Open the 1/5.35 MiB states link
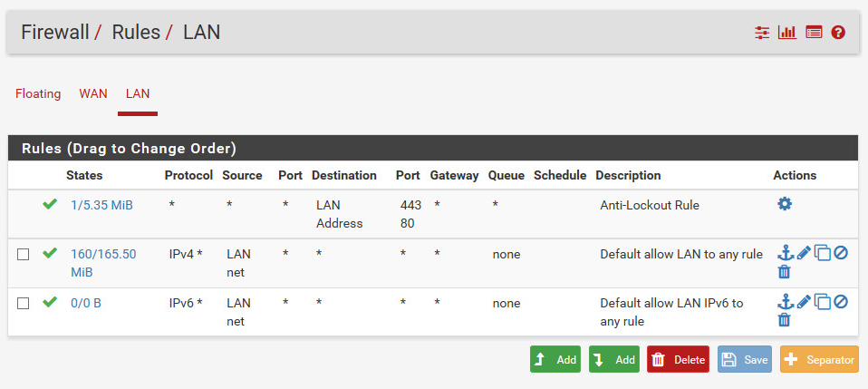 [x=101, y=206]
